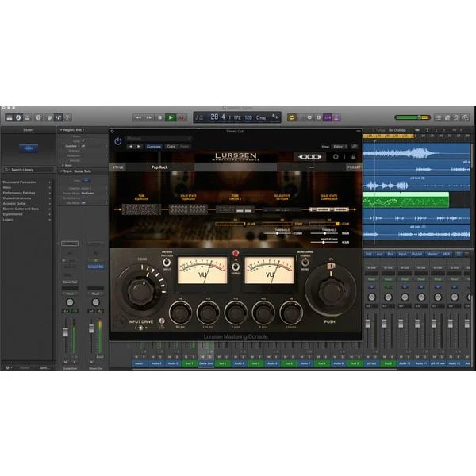Click the Input Drive knob
The height and width of the screenshot is (476, 476).
140,291
